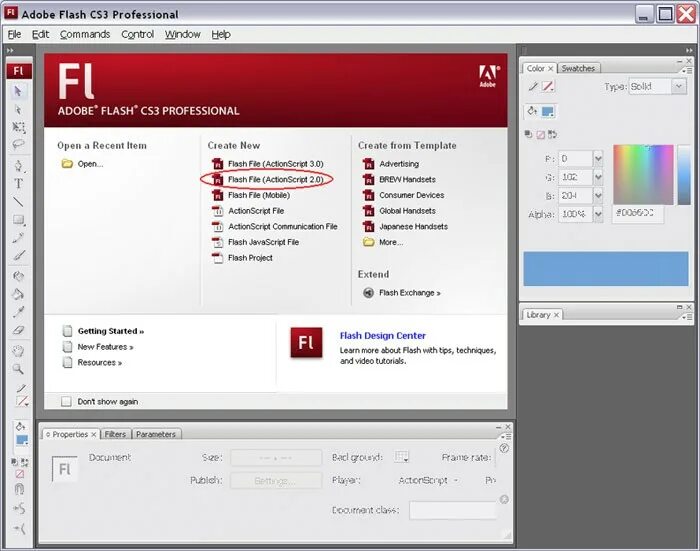
Task: Collapse right panel dock with double-arrow
Action: click(689, 50)
